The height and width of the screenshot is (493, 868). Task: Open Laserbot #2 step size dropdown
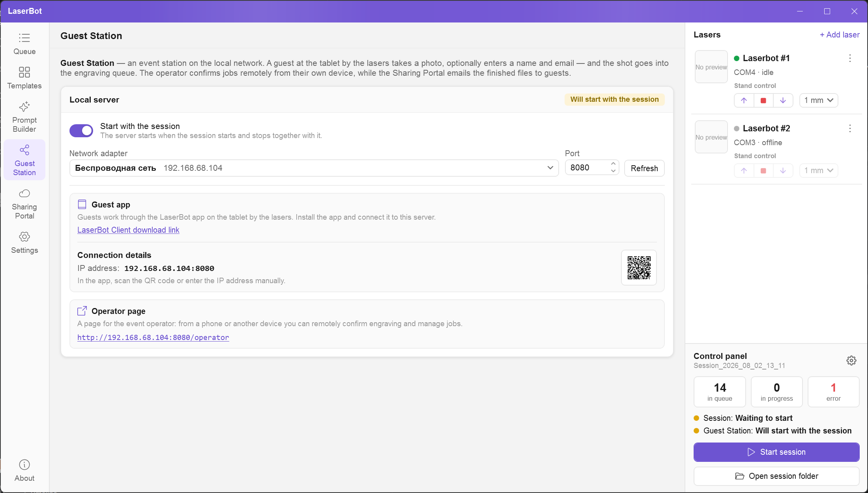point(819,171)
